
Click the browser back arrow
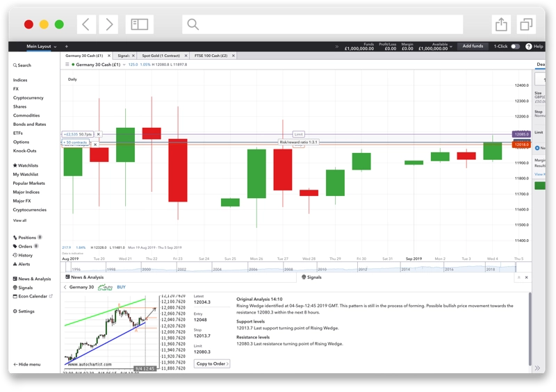(86, 24)
